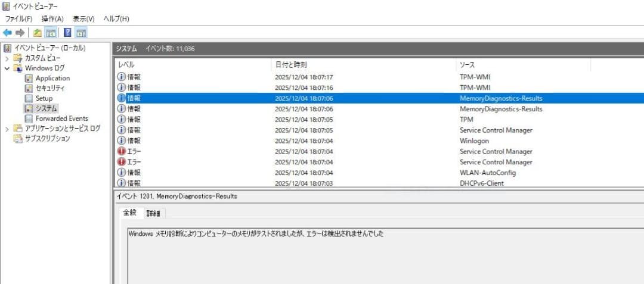Select the DHCPv6-Client source cell
The image size is (644, 284).
click(x=482, y=183)
